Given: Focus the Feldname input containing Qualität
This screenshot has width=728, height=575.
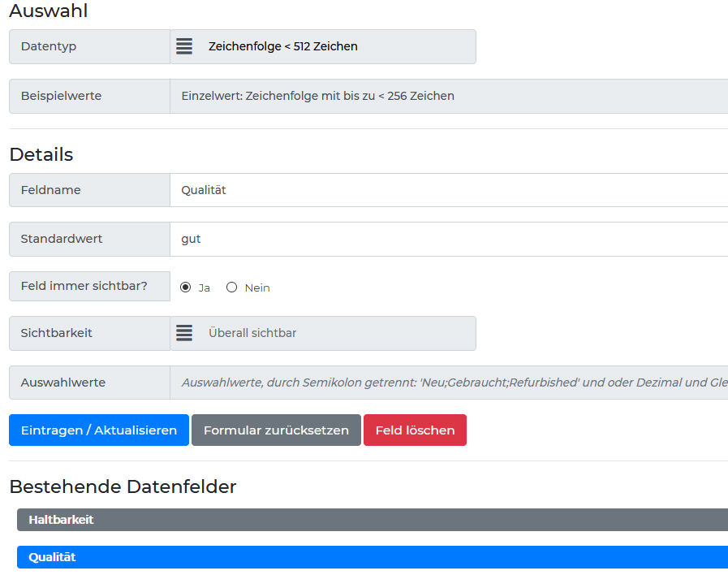Looking at the screenshot, I should pos(449,190).
